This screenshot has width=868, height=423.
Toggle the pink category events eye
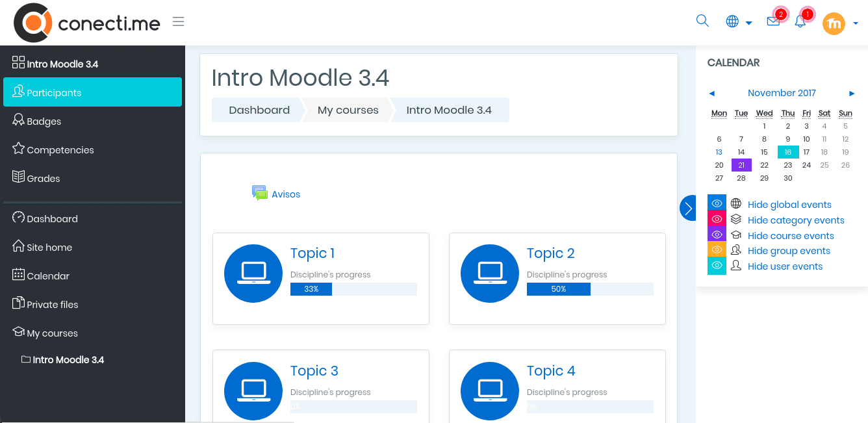pos(717,219)
